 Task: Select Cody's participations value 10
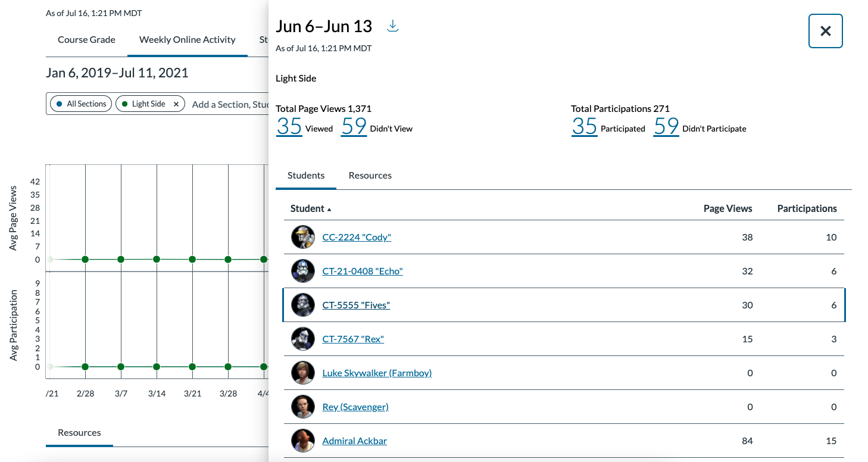point(831,237)
